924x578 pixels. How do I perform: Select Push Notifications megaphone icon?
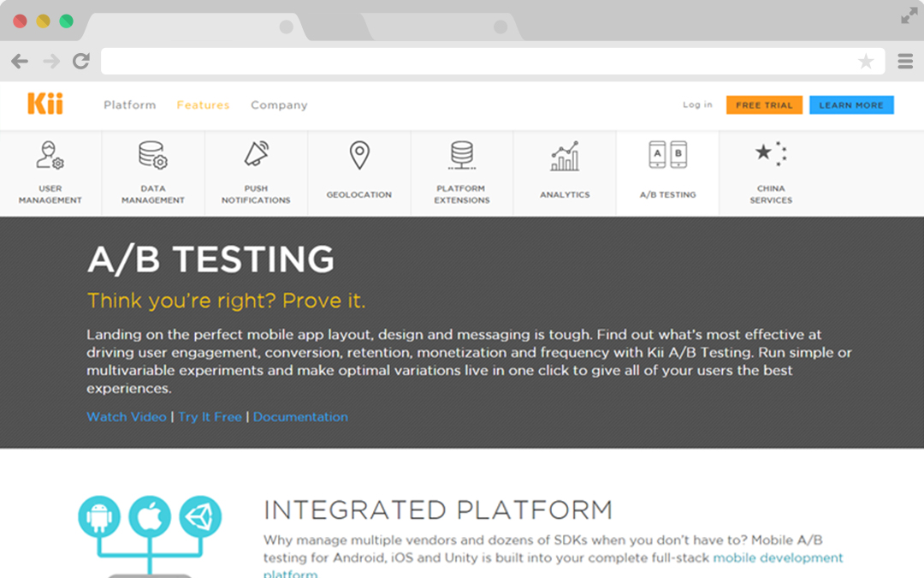tap(257, 154)
